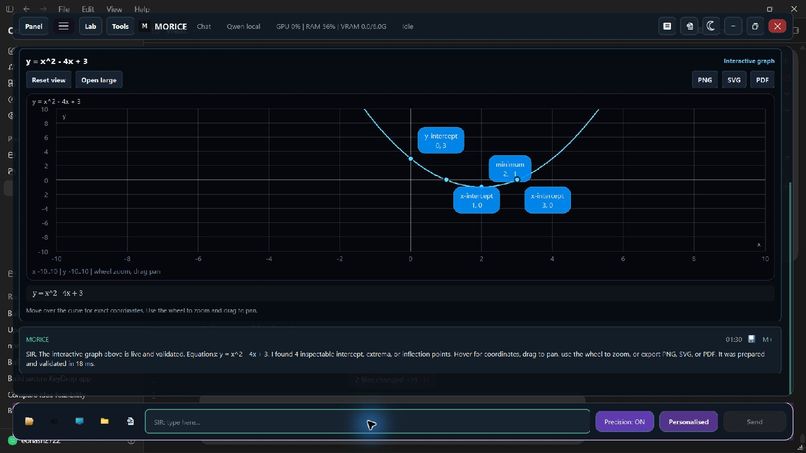This screenshot has height=453, width=806.
Task: Click the Open large button
Action: pyautogui.click(x=99, y=80)
